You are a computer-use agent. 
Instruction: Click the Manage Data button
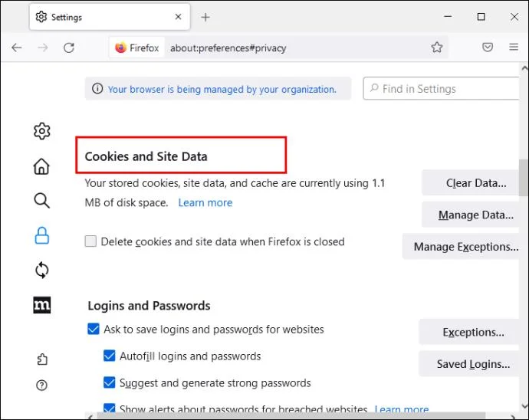(470, 215)
